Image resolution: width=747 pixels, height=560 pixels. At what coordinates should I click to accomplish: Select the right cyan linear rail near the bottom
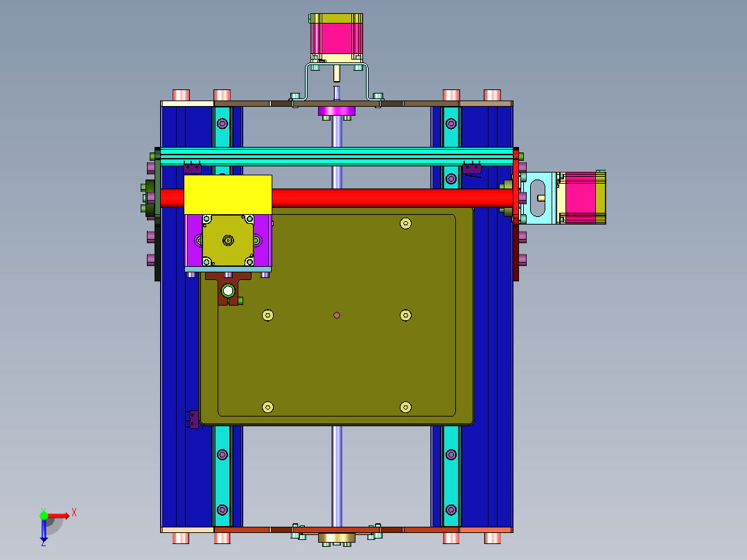tap(451, 475)
